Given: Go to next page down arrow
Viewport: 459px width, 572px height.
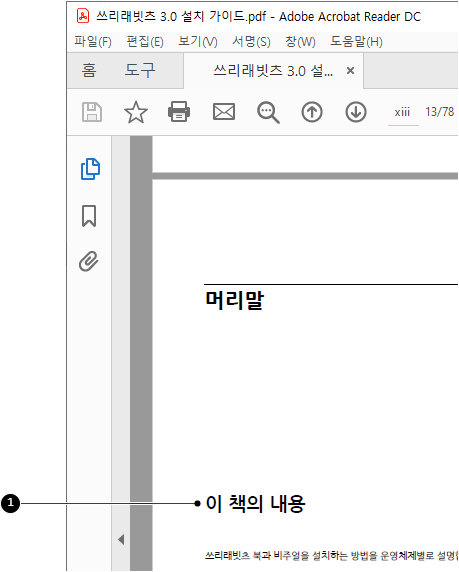Looking at the screenshot, I should click(356, 112).
